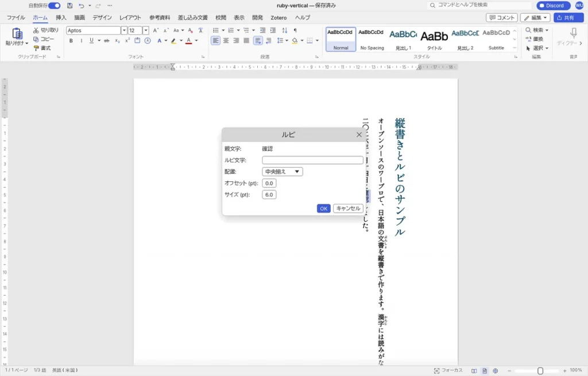
Task: Click the enclosed character icon
Action: (x=148, y=41)
